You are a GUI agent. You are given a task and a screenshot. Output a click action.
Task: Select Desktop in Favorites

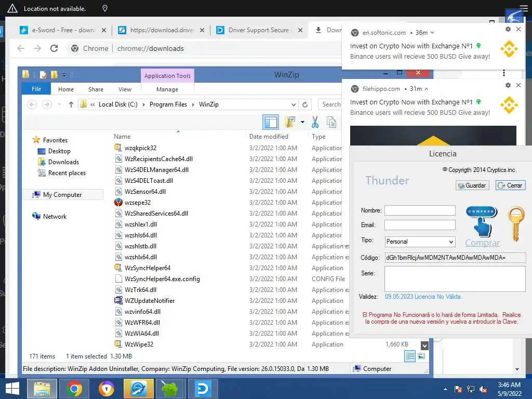[x=54, y=151]
